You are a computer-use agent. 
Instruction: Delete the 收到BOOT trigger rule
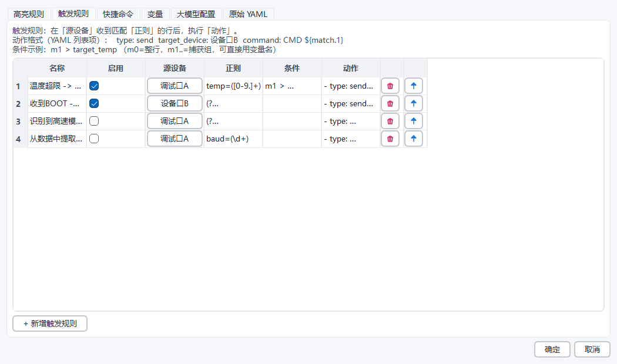[x=390, y=103]
